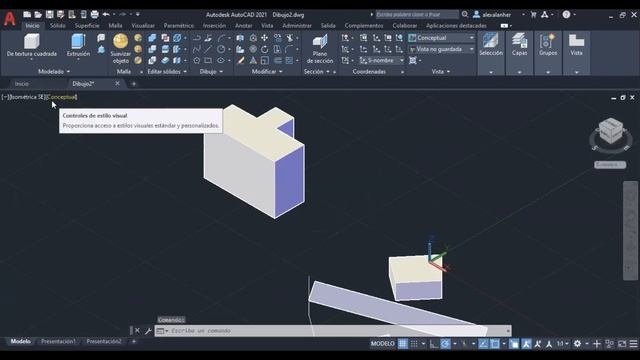Screen dimensions: 640x360
Task: Toggle polar tracking in status bar
Action: click(445, 344)
